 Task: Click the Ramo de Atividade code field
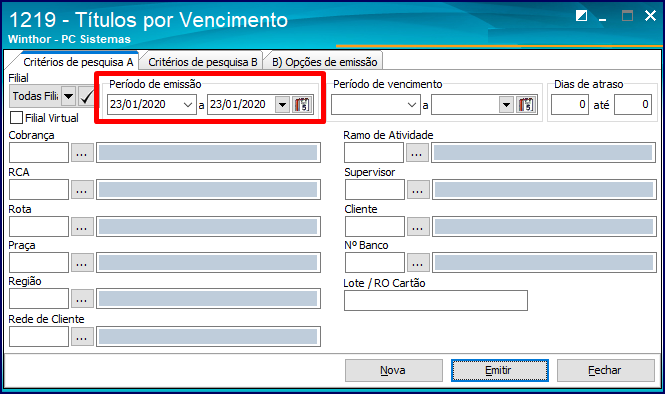click(x=374, y=153)
